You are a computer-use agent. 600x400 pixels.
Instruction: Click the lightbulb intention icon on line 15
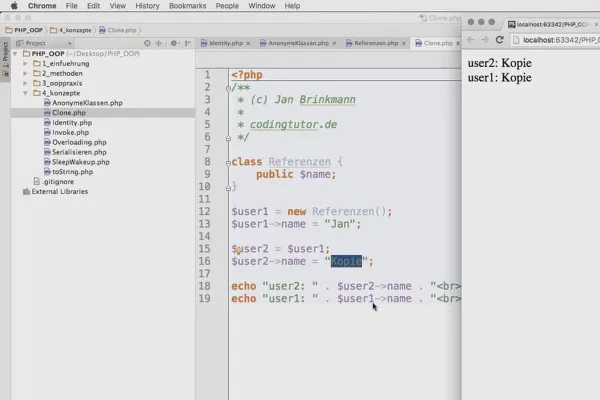[x=238, y=251]
